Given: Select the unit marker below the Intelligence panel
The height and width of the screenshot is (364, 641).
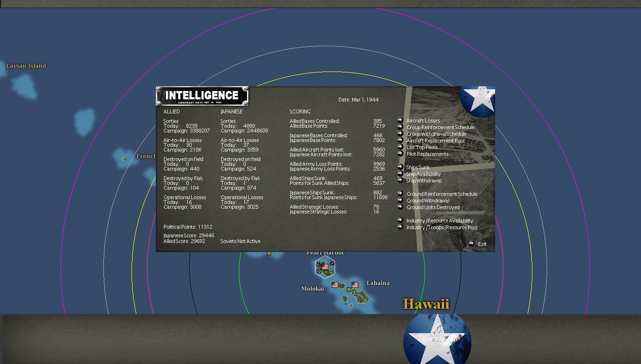Looking at the screenshot, I should 269,253.
